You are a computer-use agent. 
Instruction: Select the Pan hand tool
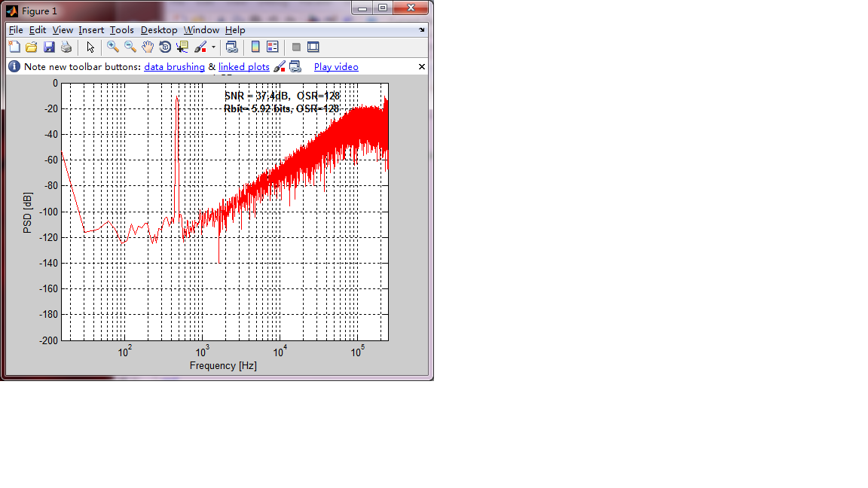coord(147,47)
